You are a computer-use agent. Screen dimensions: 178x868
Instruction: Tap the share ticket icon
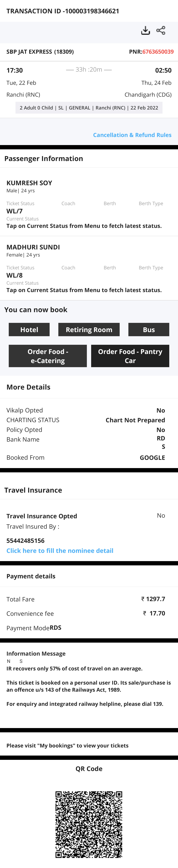coord(161,31)
